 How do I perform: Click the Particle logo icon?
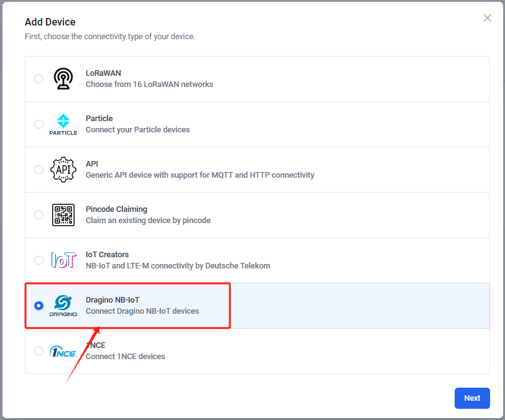[x=63, y=124]
